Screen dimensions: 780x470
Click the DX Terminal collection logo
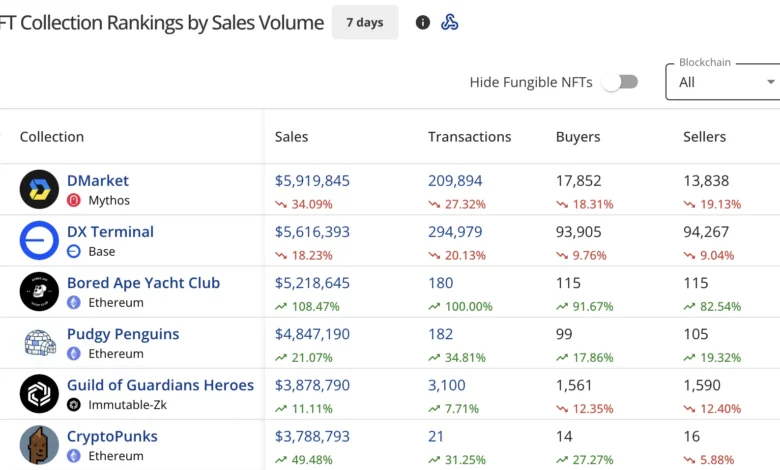click(39, 240)
